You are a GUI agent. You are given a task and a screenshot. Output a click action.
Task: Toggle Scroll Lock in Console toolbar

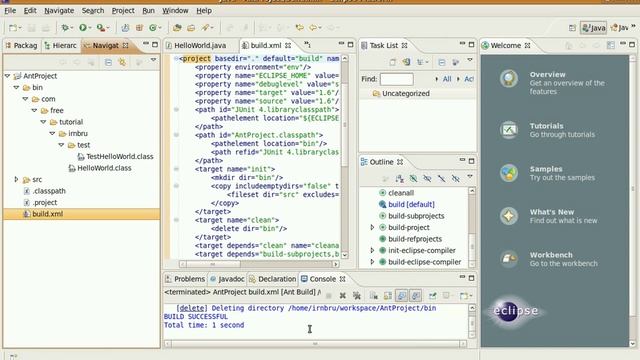pyautogui.click(x=387, y=296)
